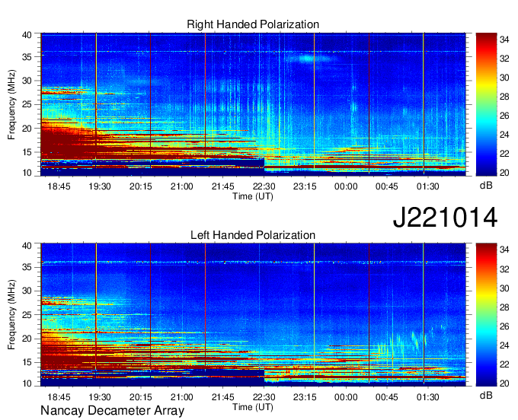Click the "25" frequency tick on the Right Handed plot
Viewport: 518px width, 420px height.
pos(27,104)
